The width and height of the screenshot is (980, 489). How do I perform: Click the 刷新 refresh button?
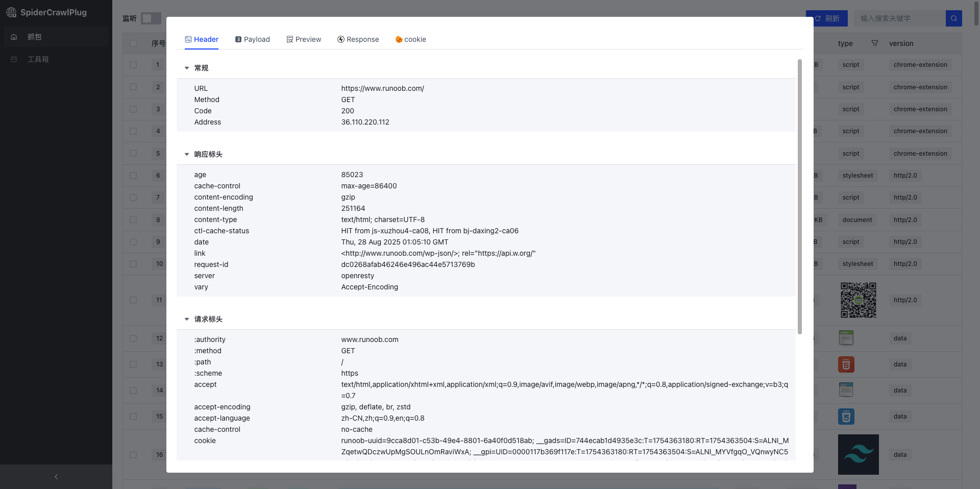827,18
